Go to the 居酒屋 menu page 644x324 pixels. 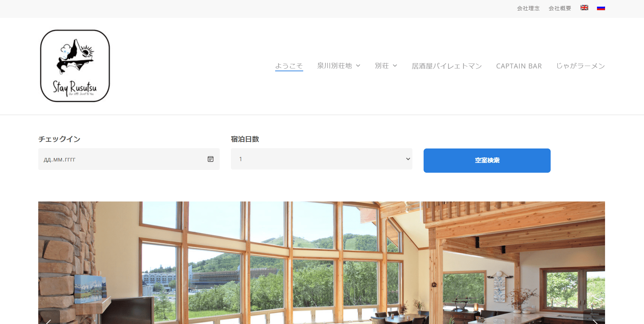446,66
